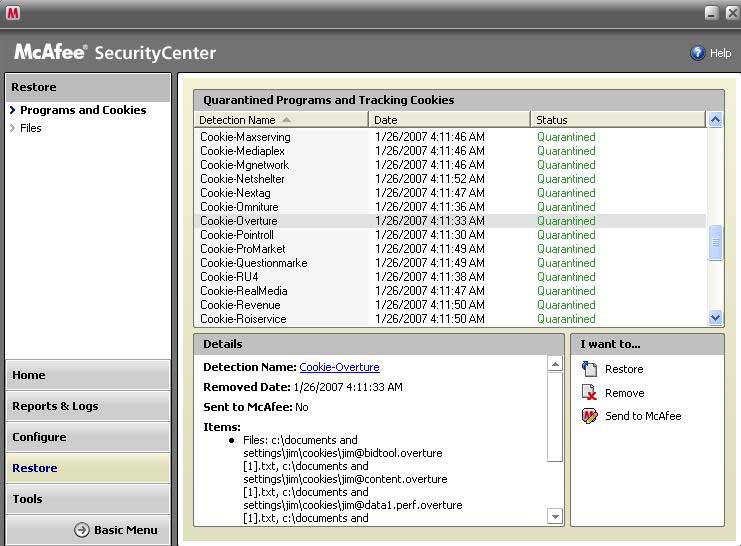Click the 1/26/2007 4:11:36 AM date cell

pyautogui.click(x=430, y=207)
